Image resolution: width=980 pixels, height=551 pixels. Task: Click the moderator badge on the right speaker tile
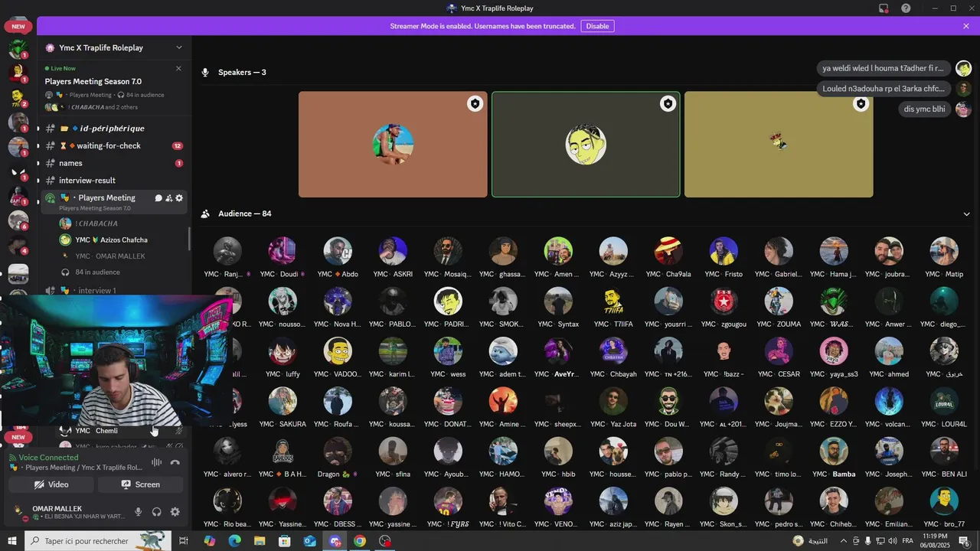[x=861, y=103]
